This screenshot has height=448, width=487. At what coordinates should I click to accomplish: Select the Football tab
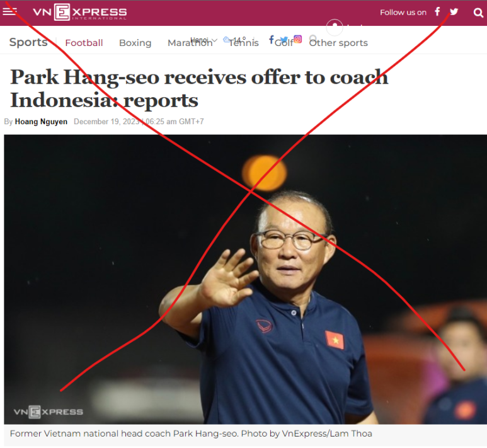84,43
